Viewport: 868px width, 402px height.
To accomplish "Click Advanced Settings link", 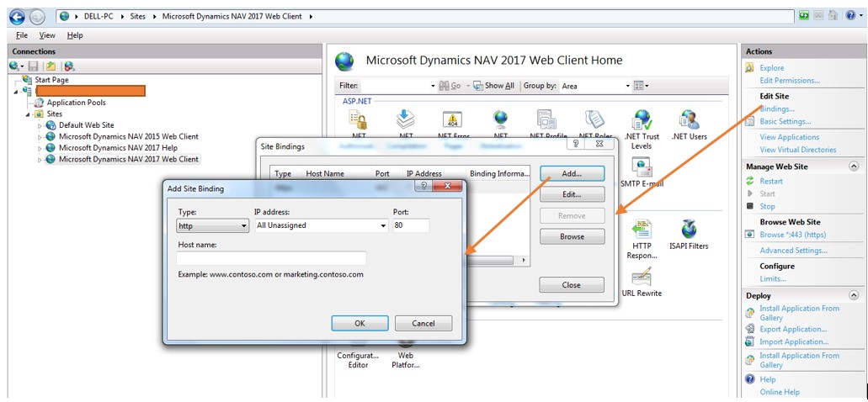I will point(793,251).
